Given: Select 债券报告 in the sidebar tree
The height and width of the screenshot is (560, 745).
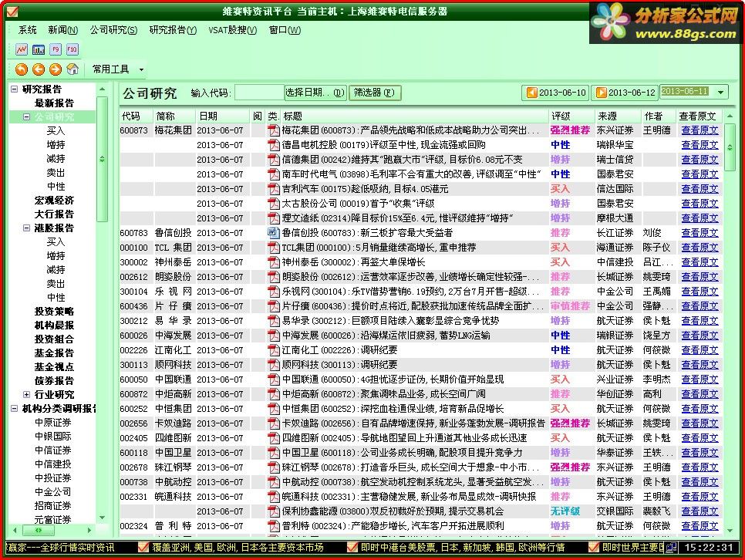Looking at the screenshot, I should (x=54, y=381).
